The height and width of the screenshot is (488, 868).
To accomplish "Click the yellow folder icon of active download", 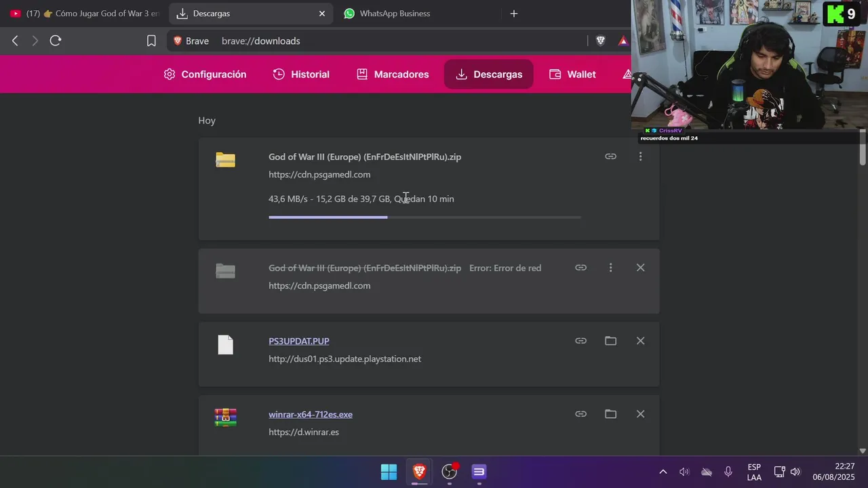I will (x=225, y=160).
